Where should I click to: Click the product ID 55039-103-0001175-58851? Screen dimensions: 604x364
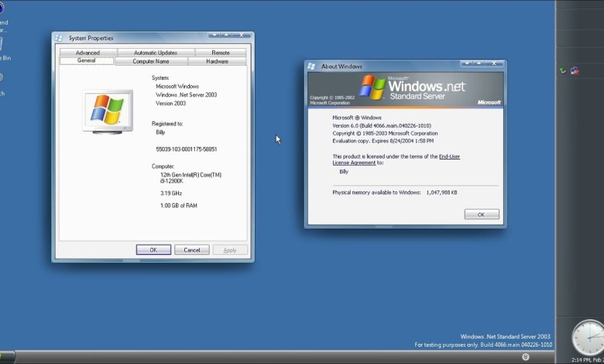[187, 149]
